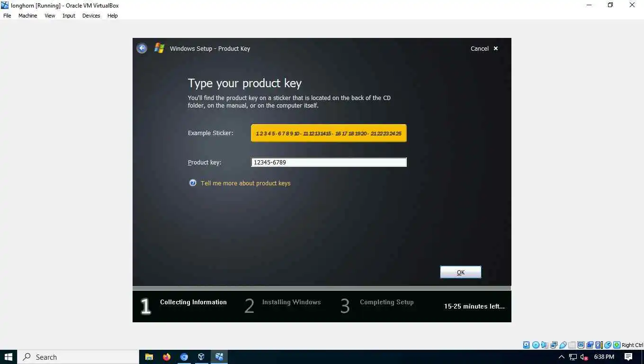This screenshot has height=364, width=644.
Task: Open the Devices menu
Action: click(91, 16)
